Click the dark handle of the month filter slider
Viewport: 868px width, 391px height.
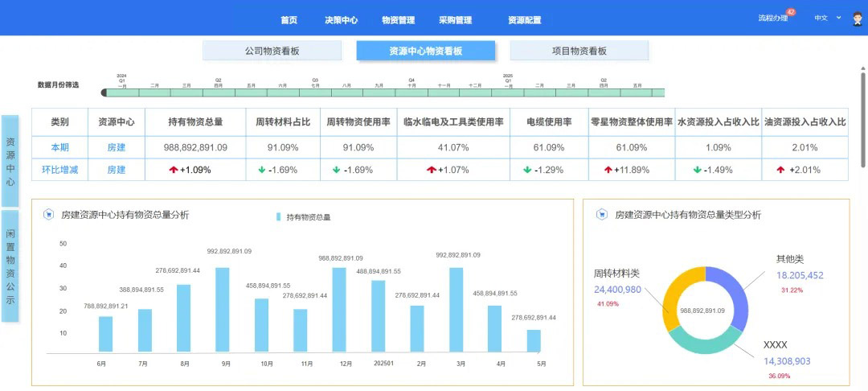[104, 93]
